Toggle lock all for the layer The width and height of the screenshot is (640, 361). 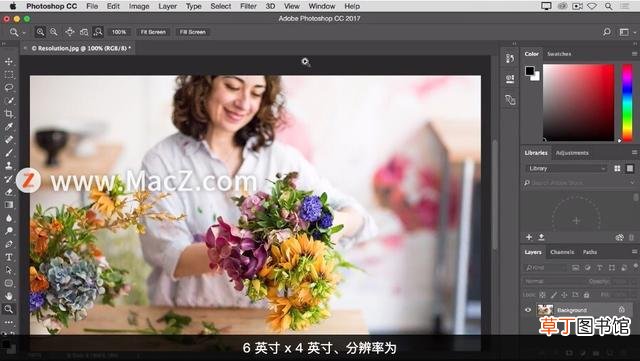click(587, 294)
